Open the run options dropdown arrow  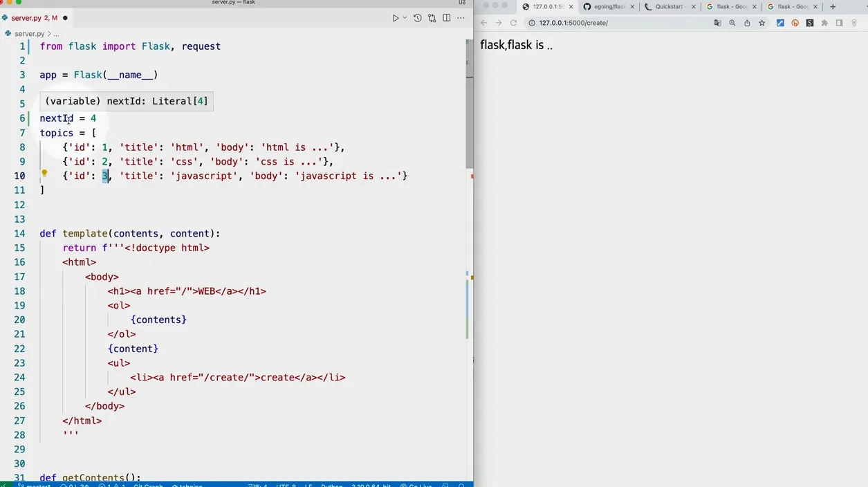point(405,18)
